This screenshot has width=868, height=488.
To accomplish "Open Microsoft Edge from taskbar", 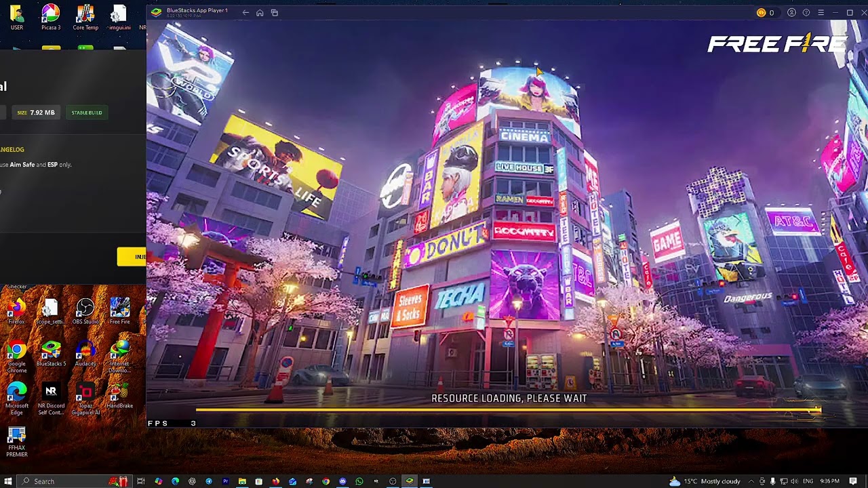I will (x=175, y=481).
